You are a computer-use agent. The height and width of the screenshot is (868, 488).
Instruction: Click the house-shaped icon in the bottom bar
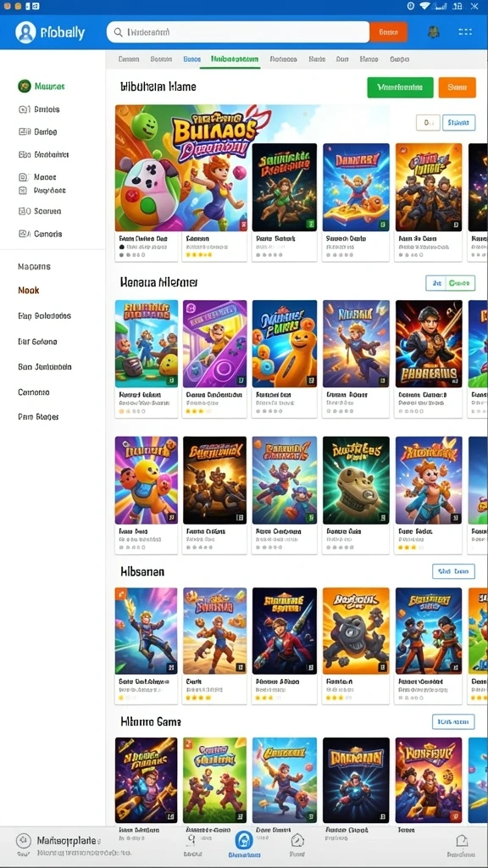click(297, 840)
